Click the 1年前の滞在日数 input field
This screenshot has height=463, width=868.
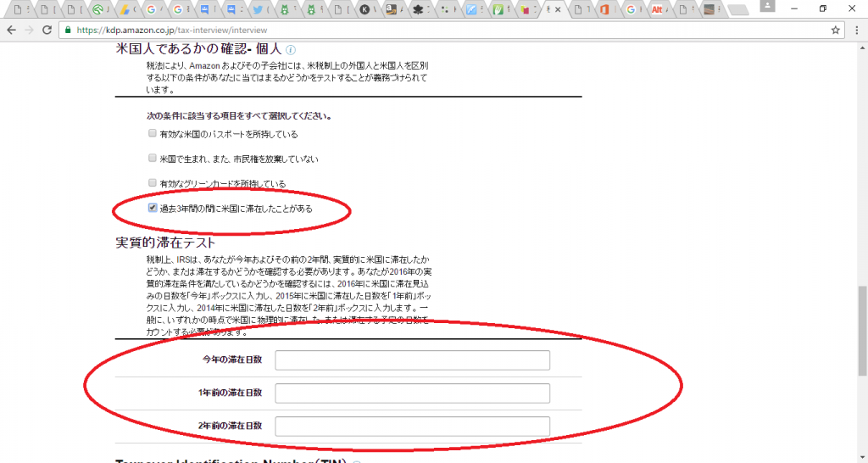413,393
